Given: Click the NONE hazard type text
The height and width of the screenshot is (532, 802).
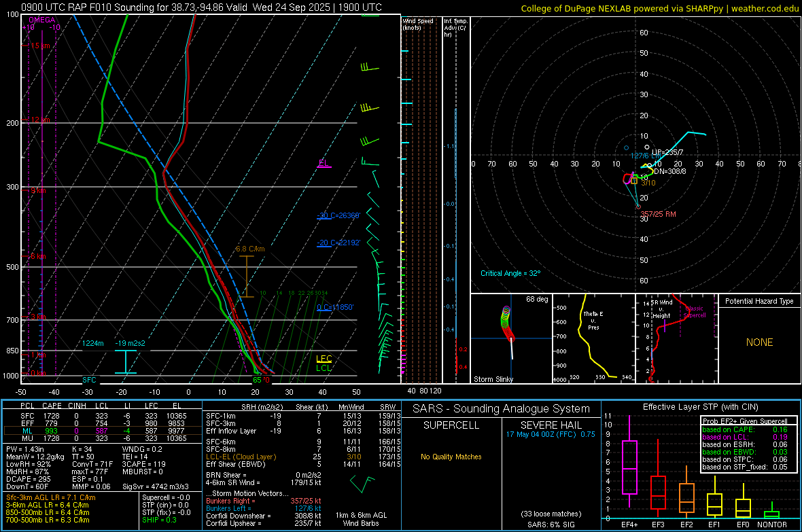Looking at the screenshot, I should pos(760,342).
